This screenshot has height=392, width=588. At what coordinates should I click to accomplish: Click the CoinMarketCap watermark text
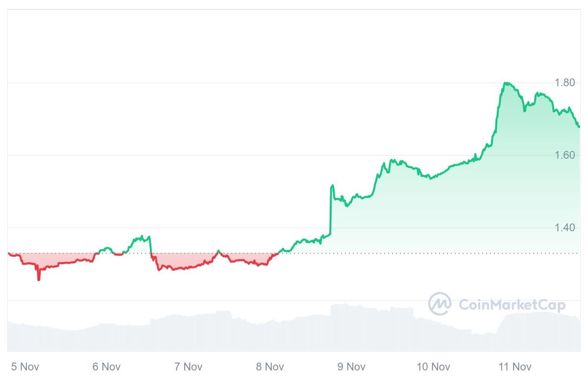coord(512,305)
